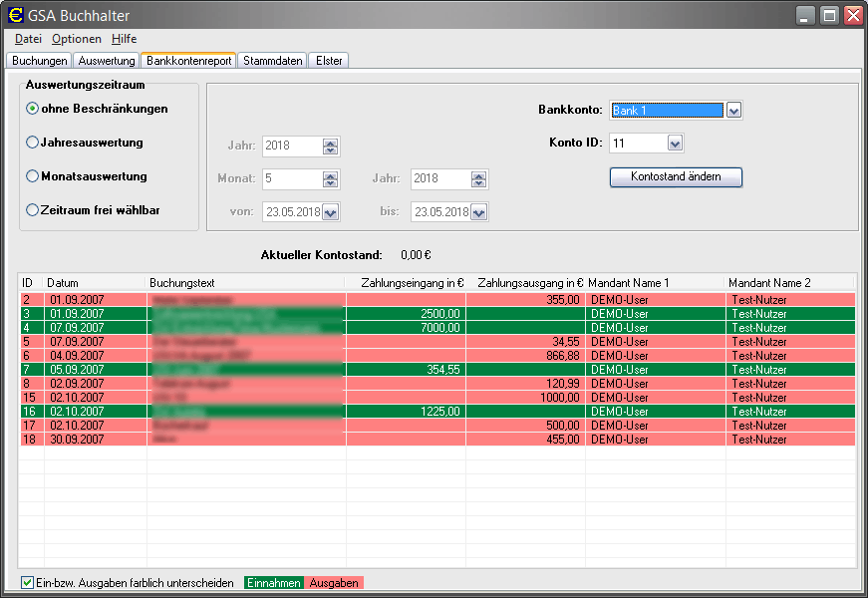Sort by the ID column header
The height and width of the screenshot is (598, 868).
click(x=31, y=283)
